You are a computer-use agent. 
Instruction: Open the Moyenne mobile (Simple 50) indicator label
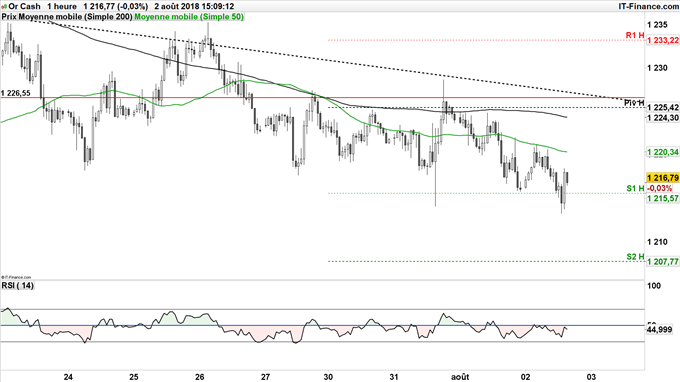coord(189,17)
